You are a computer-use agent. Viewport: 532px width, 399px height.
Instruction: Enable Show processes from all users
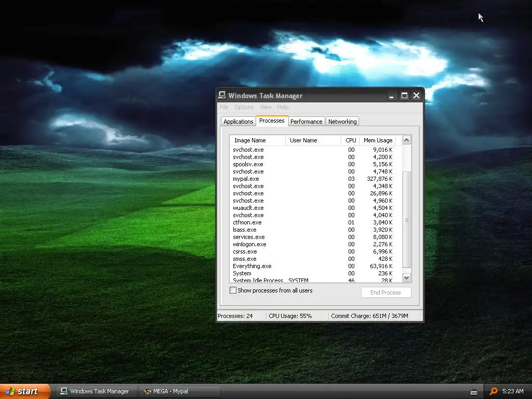point(233,290)
